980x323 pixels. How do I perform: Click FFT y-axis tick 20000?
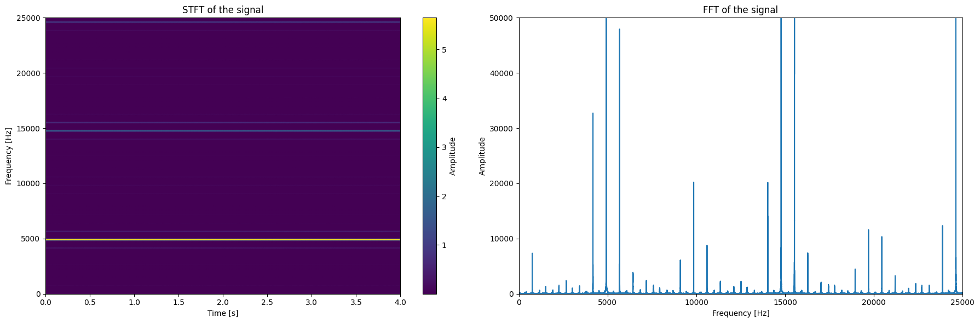click(x=503, y=184)
